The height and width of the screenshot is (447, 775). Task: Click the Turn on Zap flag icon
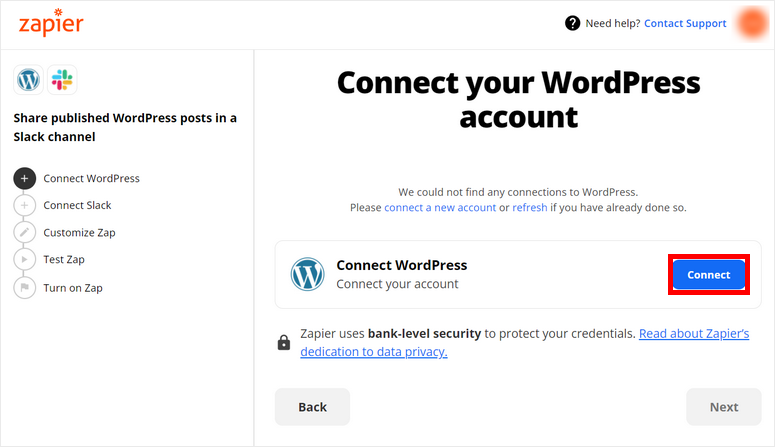click(x=25, y=287)
